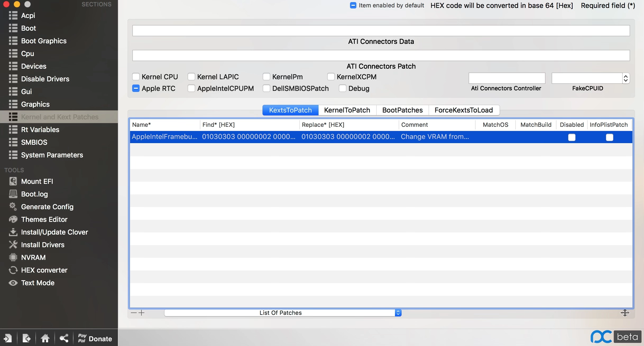Add a new patch with plus button
Viewport: 644px width, 346px height.
142,313
